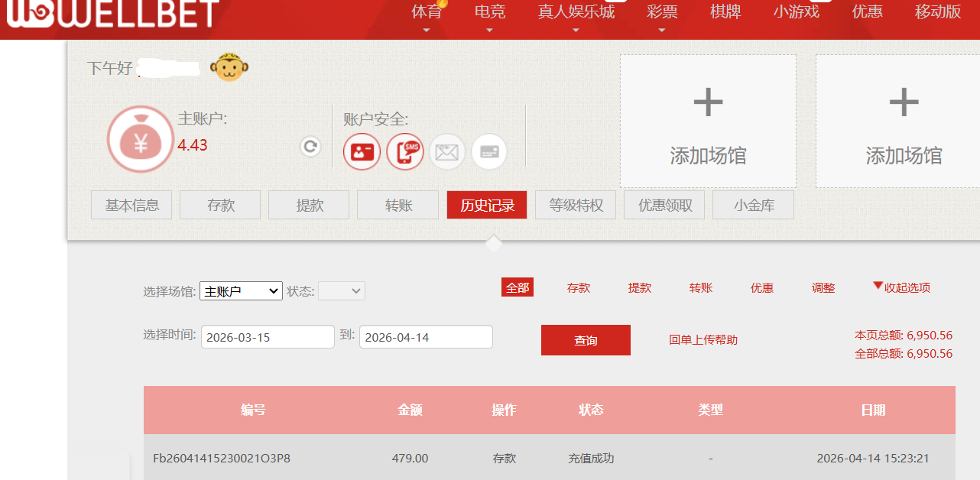The height and width of the screenshot is (480, 980).
Task: Click the WELLBET logo
Action: (113, 15)
